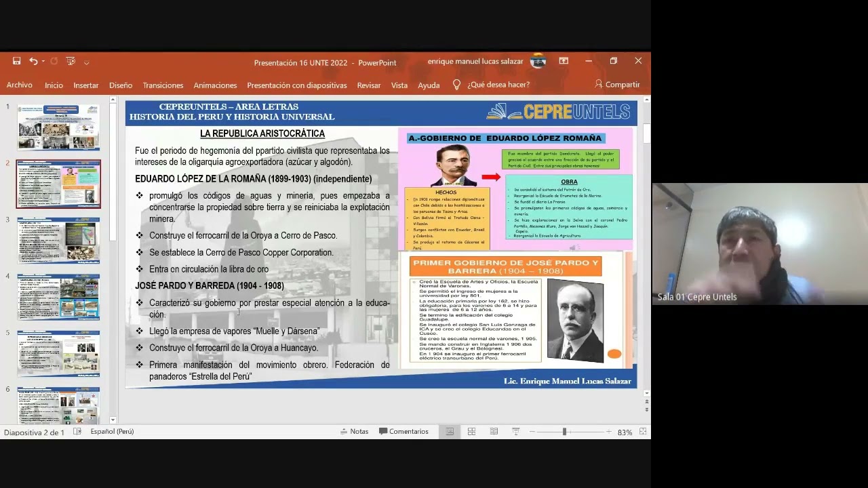Open Ribbon Display Options icon
The width and height of the screenshot is (868, 488).
[564, 61]
